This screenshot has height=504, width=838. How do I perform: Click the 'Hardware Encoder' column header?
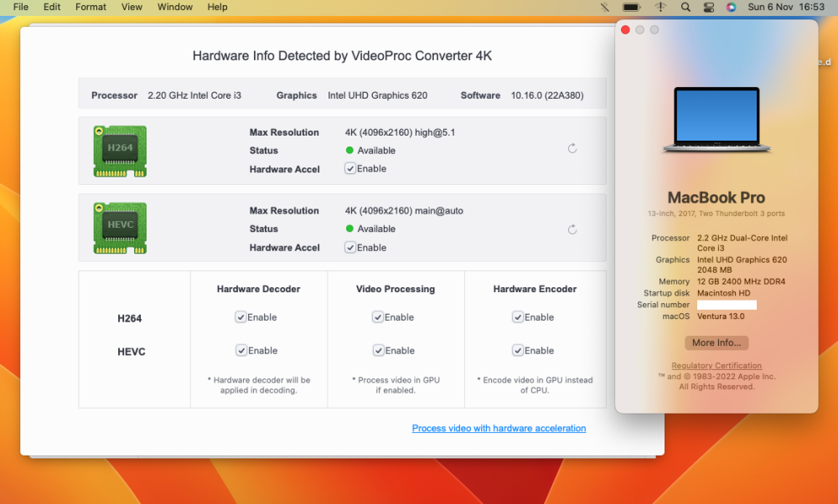tap(535, 289)
